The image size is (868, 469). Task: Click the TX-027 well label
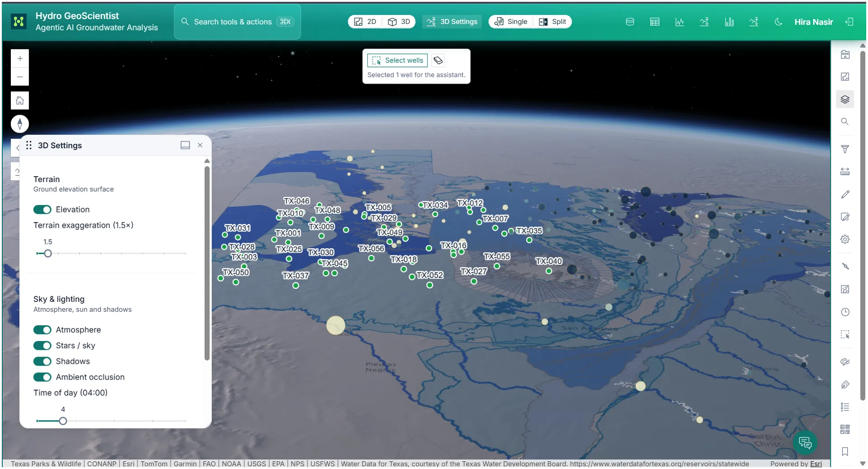(x=474, y=272)
